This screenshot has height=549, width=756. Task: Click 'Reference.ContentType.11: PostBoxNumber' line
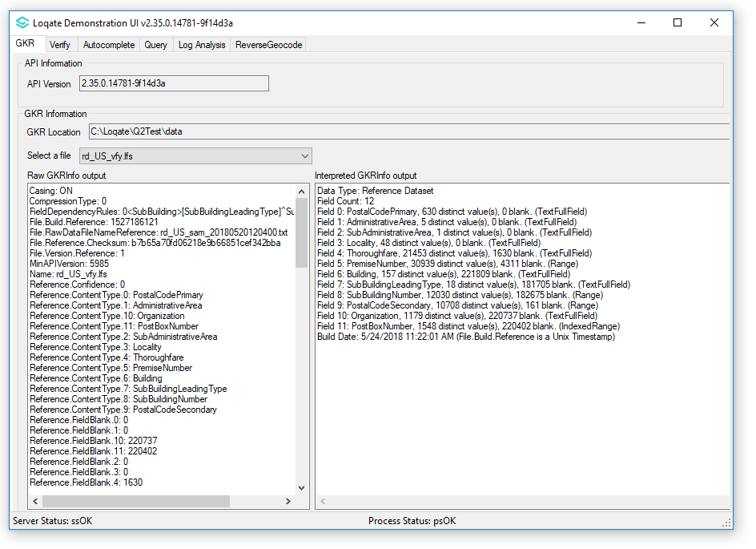point(114,326)
